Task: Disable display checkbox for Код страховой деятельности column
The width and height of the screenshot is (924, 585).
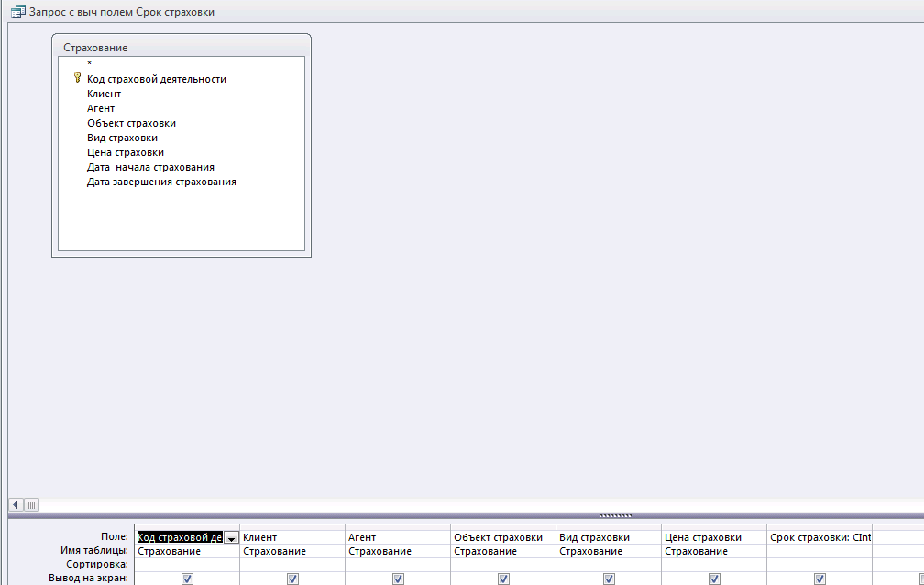Action: click(x=187, y=579)
